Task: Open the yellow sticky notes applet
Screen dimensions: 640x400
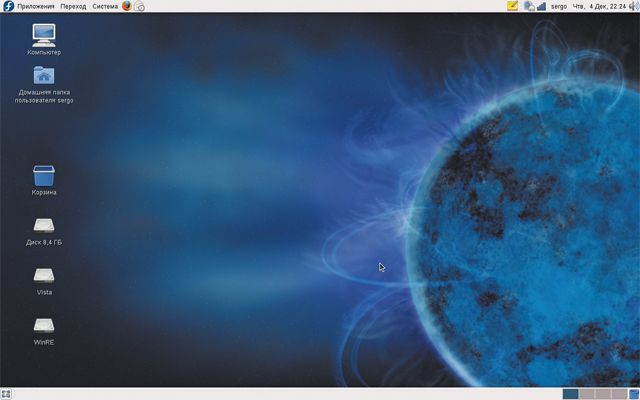Action: [x=512, y=6]
